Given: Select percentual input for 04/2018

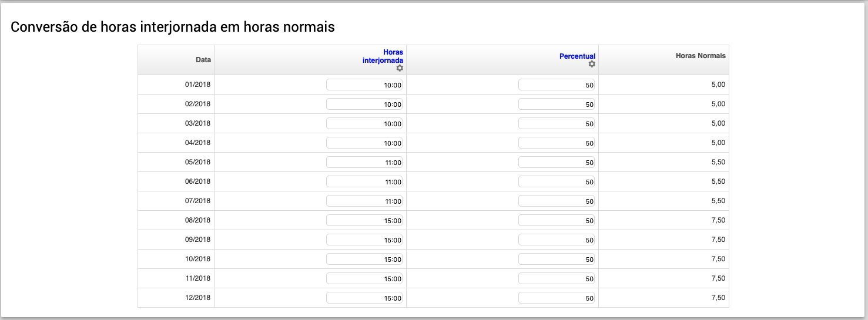Looking at the screenshot, I should (x=557, y=143).
